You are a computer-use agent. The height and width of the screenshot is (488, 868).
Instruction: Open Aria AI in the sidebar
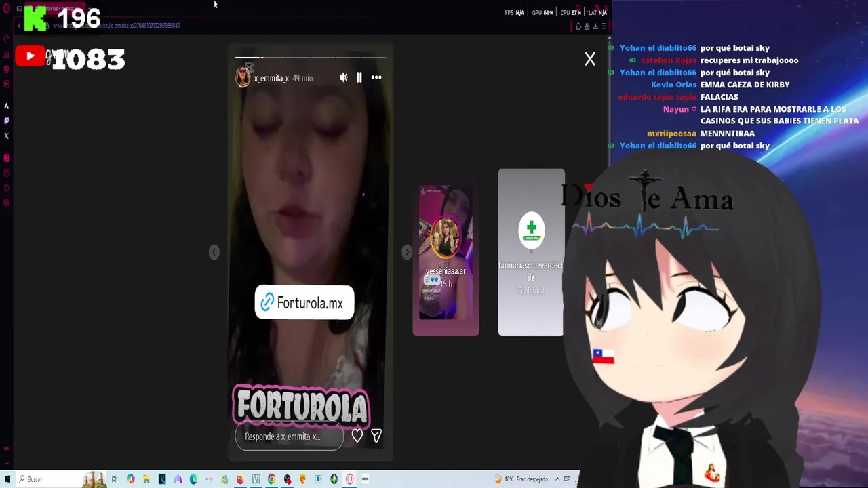point(6,106)
